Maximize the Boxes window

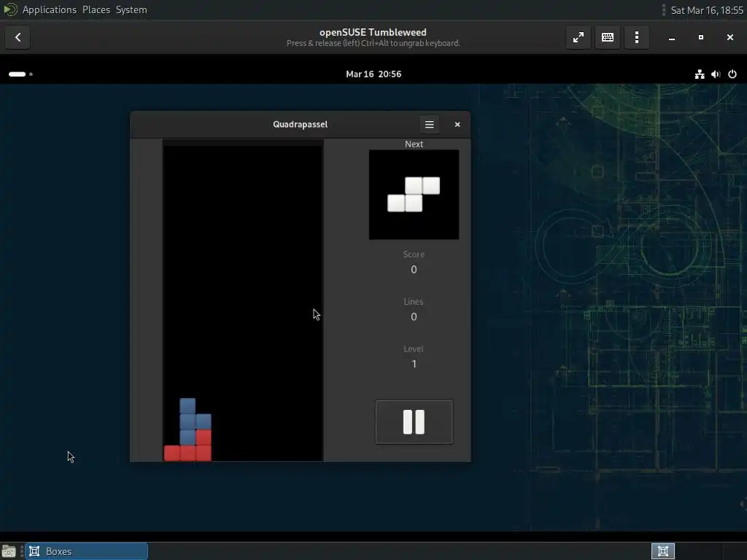coord(701,37)
